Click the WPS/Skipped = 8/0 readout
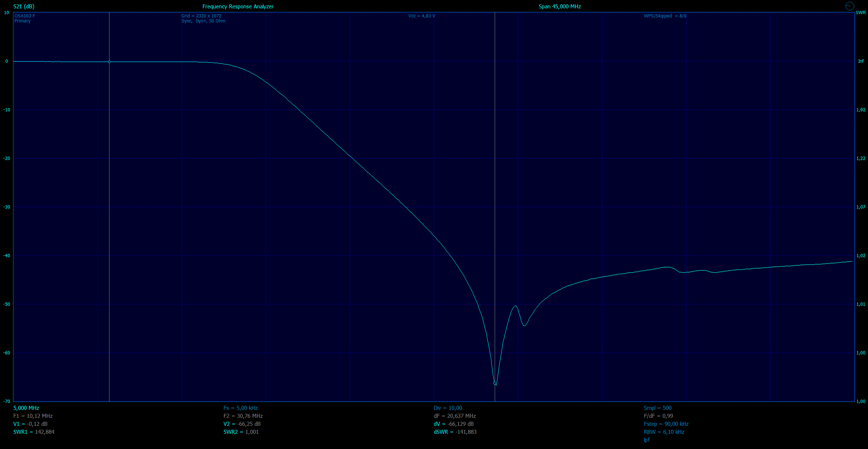Image resolution: width=868 pixels, height=449 pixels. pyautogui.click(x=665, y=16)
